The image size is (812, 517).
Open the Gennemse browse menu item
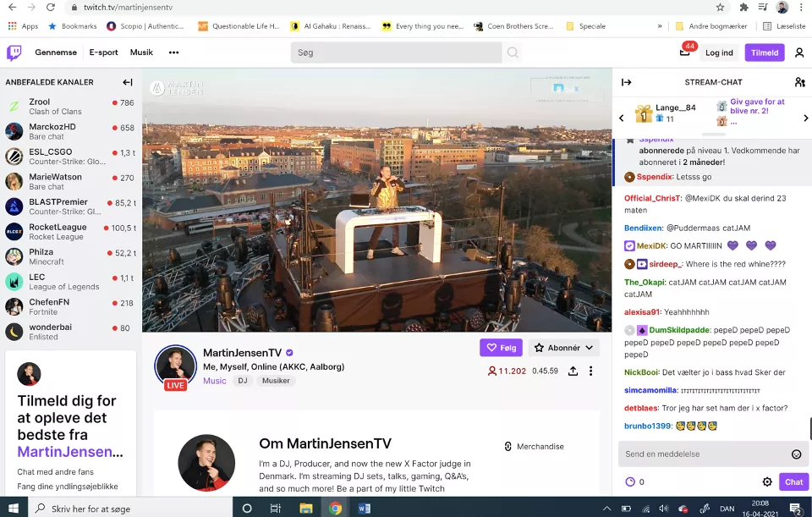tap(56, 52)
